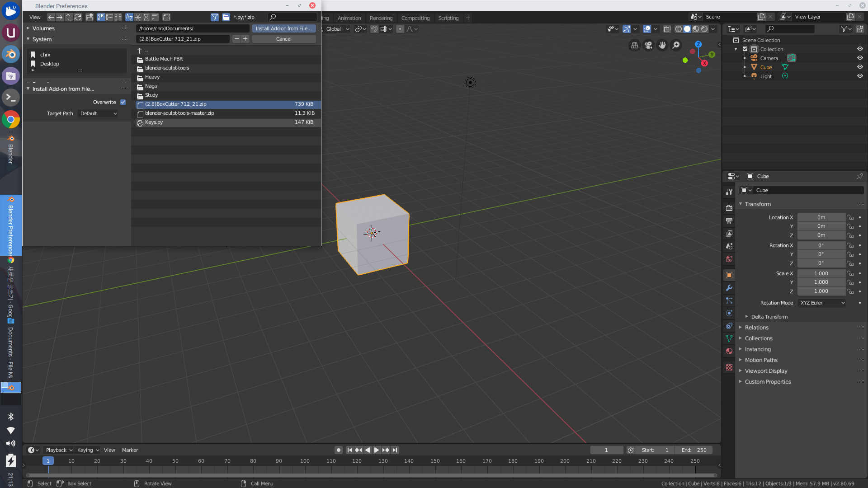Image resolution: width=868 pixels, height=488 pixels.
Task: Toggle perspective/orthographic grid icon in viewport
Action: point(635,45)
